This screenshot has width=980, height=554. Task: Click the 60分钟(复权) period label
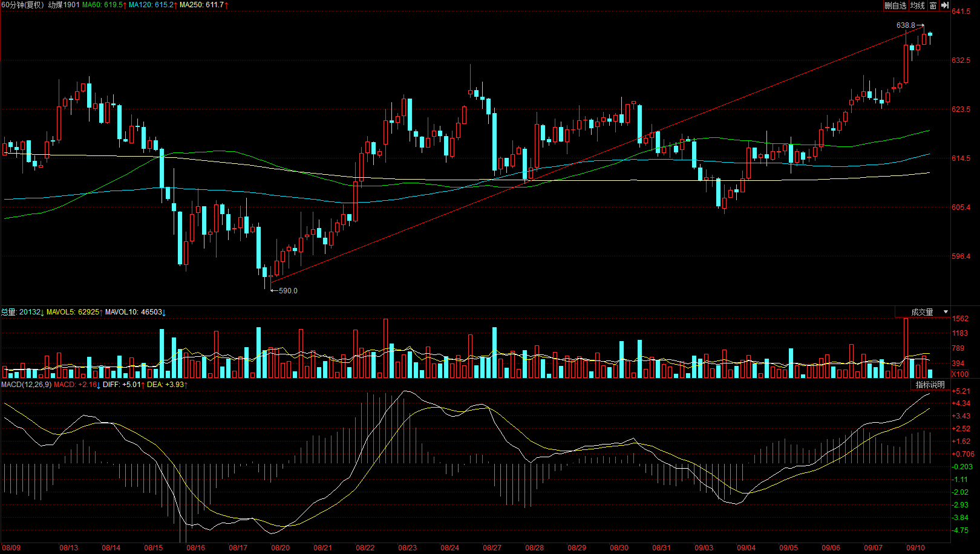[23, 5]
